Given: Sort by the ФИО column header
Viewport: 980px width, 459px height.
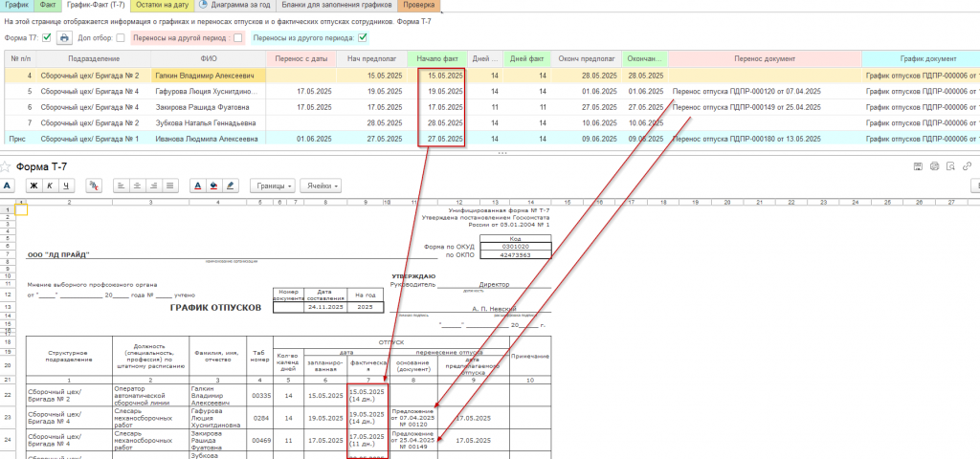Looking at the screenshot, I should pos(207,58).
